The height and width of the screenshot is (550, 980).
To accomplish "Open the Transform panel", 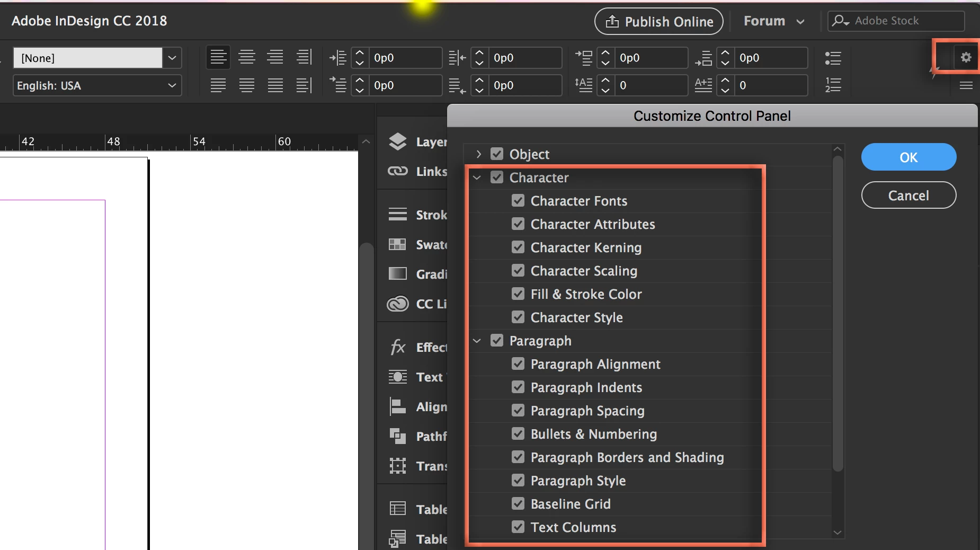I will pos(417,466).
